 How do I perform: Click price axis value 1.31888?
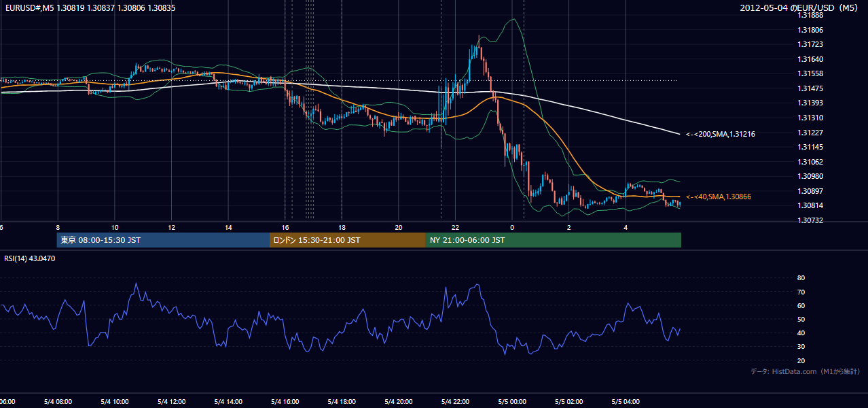coord(810,15)
